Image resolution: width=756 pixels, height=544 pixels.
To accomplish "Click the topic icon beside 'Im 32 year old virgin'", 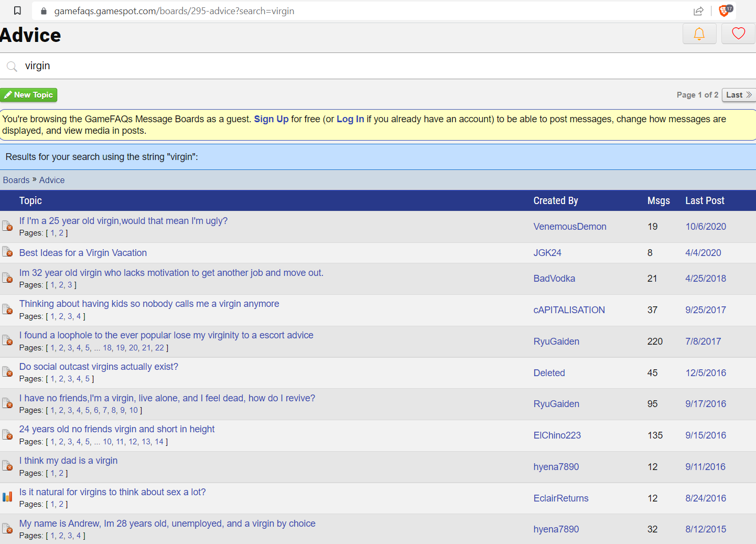I will click(7, 278).
